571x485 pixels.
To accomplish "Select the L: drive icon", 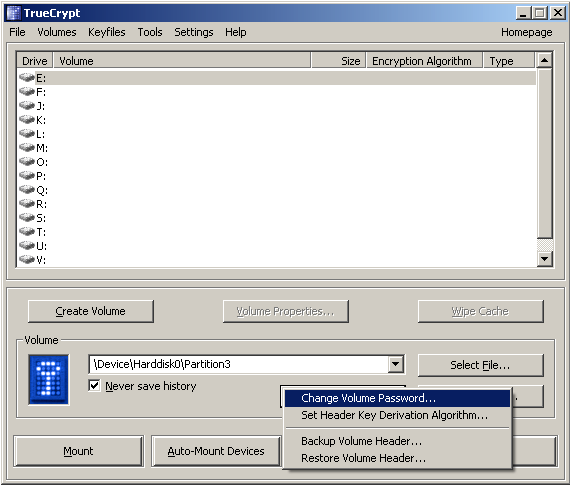I will 27,134.
